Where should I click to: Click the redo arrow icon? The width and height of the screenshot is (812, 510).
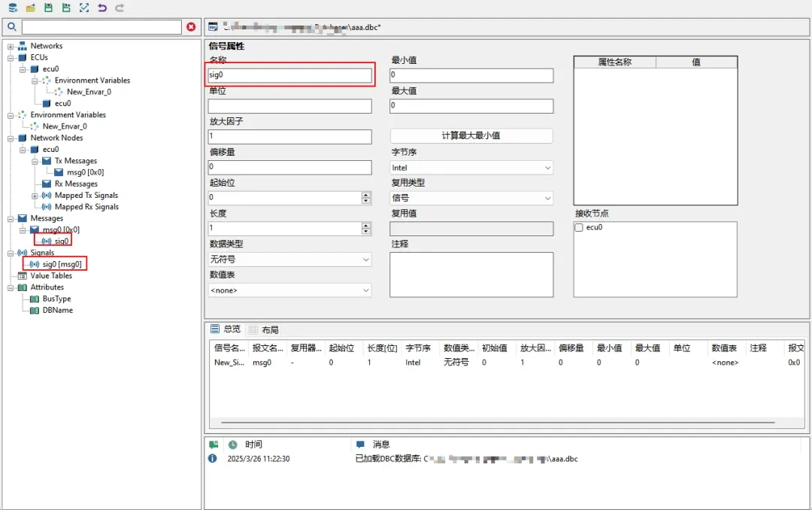(120, 8)
